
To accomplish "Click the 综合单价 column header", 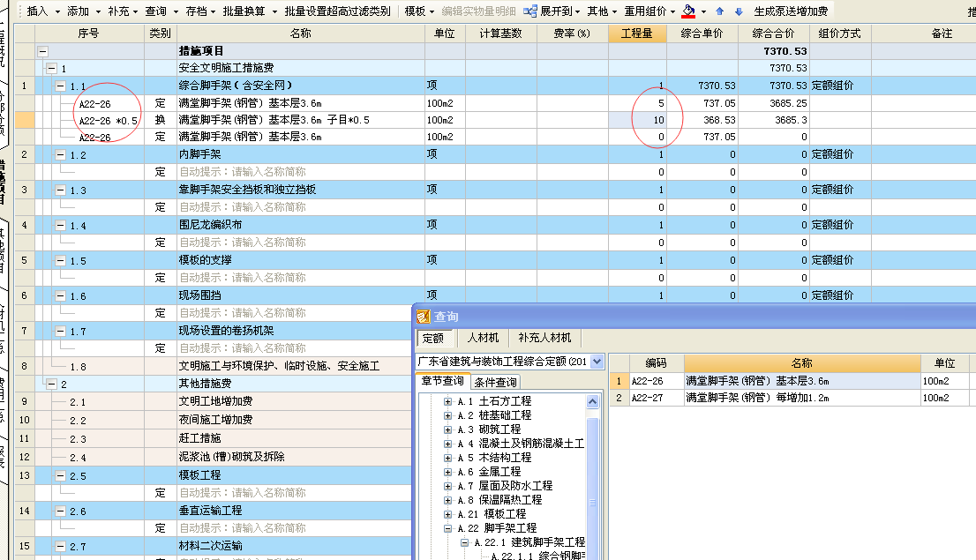I will [702, 34].
